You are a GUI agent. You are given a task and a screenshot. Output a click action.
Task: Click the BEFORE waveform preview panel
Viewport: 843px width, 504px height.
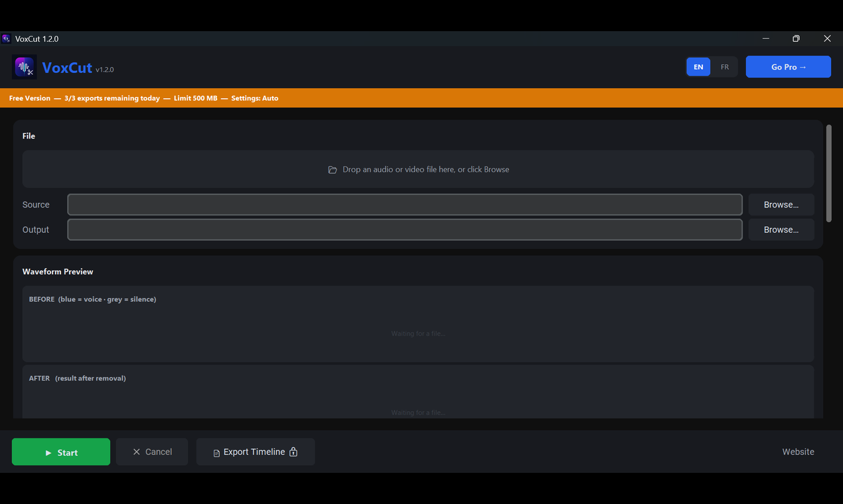coord(418,324)
